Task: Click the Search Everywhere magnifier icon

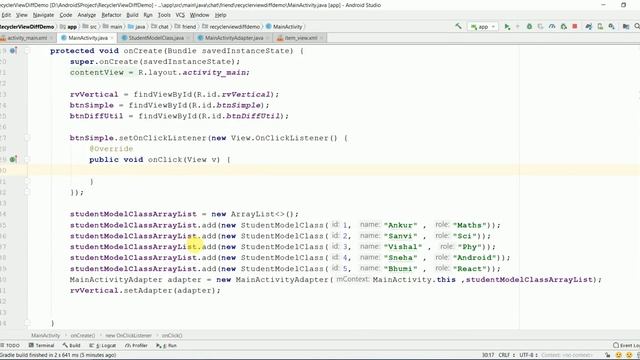Action: 637,27
